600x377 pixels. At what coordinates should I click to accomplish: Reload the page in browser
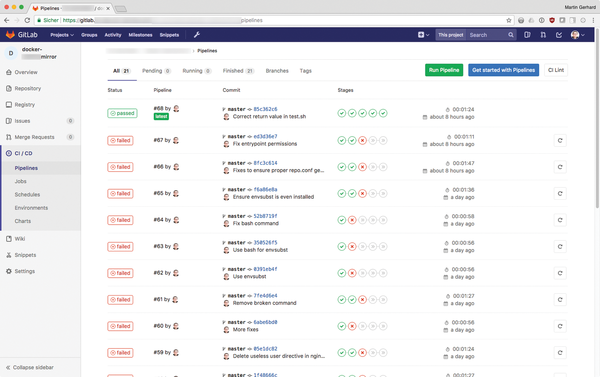(27, 20)
